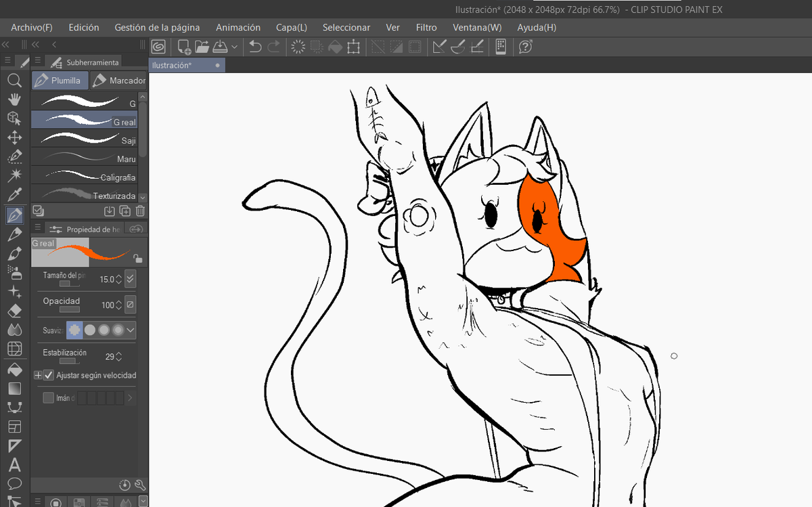Choose the strong anti-aliasing Suavizado option

tap(118, 330)
